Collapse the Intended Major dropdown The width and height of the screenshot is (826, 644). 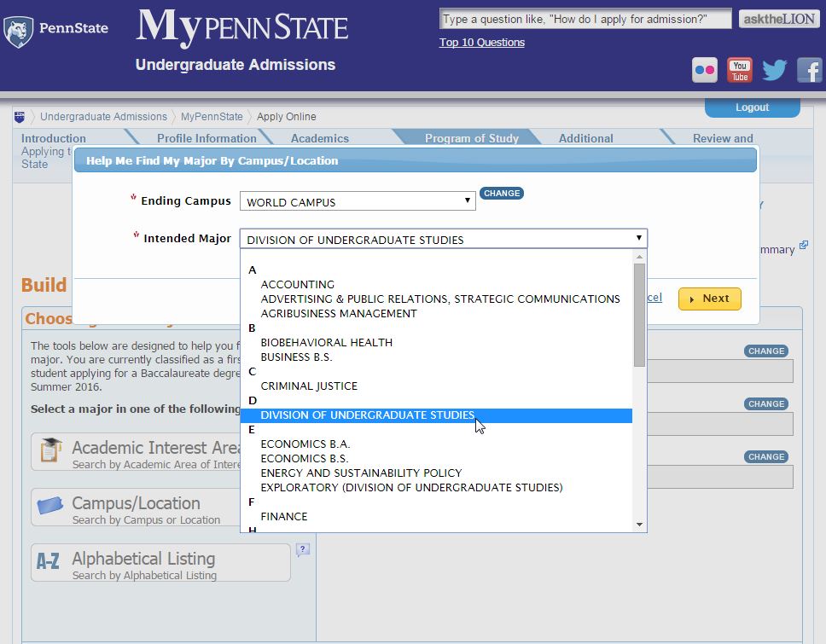coord(443,239)
